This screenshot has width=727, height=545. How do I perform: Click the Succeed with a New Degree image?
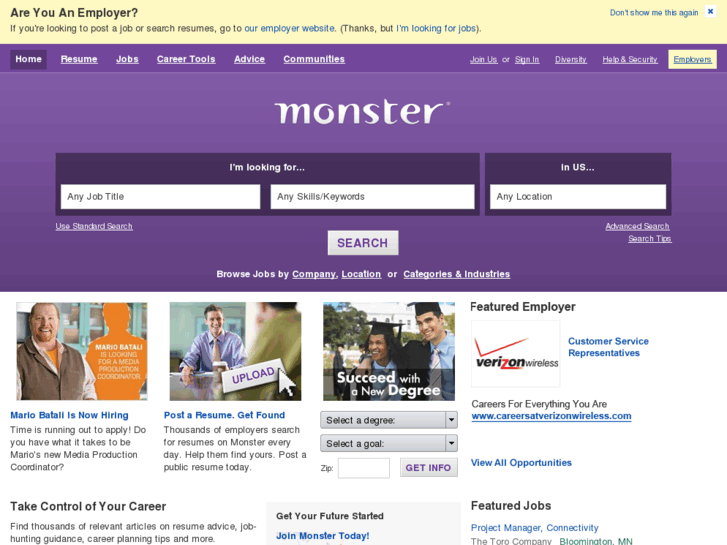pyautogui.click(x=389, y=351)
